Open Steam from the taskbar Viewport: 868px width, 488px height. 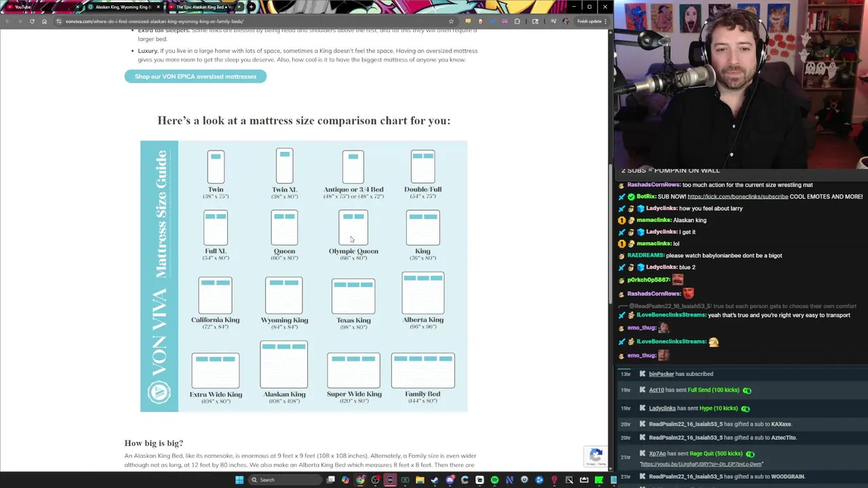point(435,480)
